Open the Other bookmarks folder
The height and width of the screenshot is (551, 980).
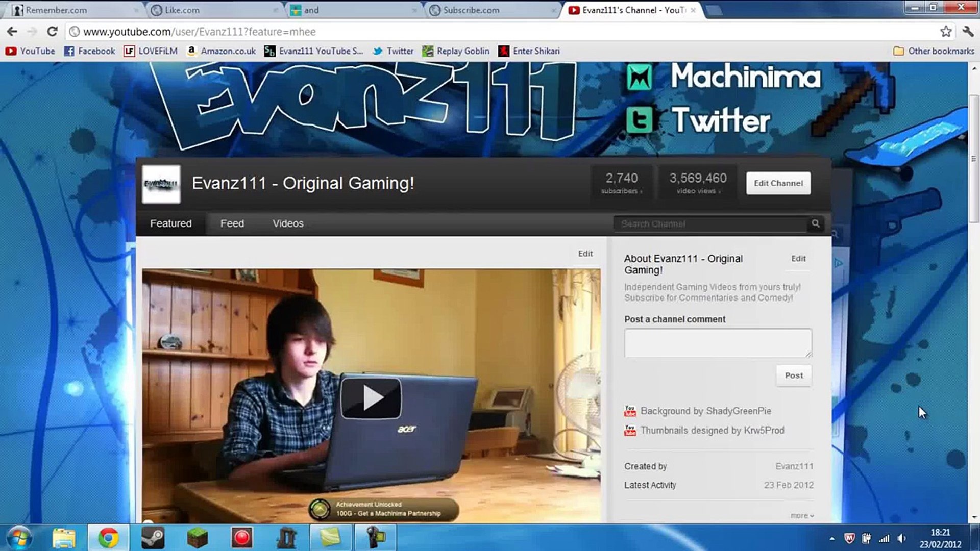934,51
